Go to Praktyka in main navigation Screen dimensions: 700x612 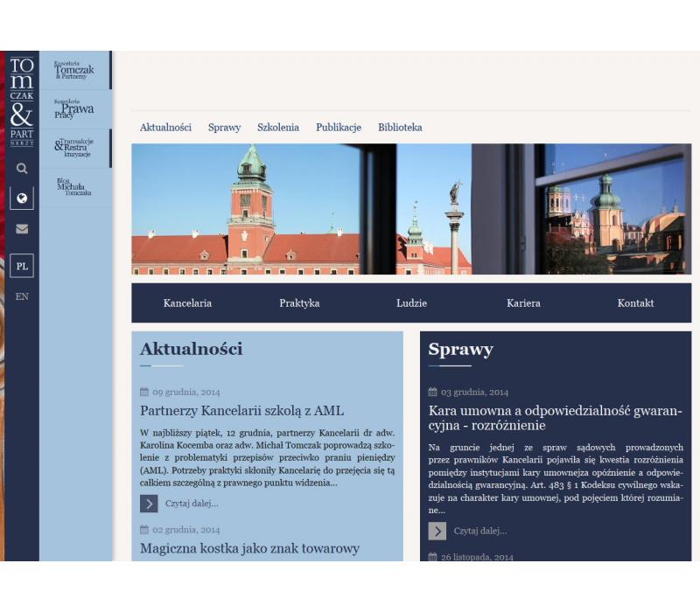coord(299,303)
